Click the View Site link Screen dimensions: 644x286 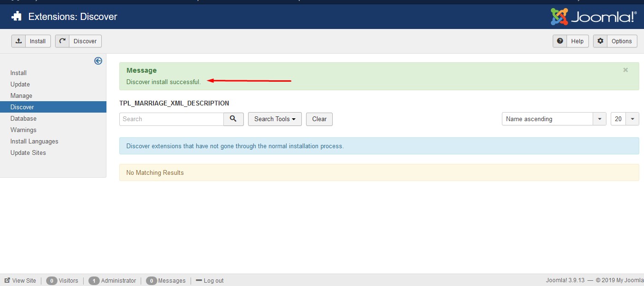click(20, 280)
